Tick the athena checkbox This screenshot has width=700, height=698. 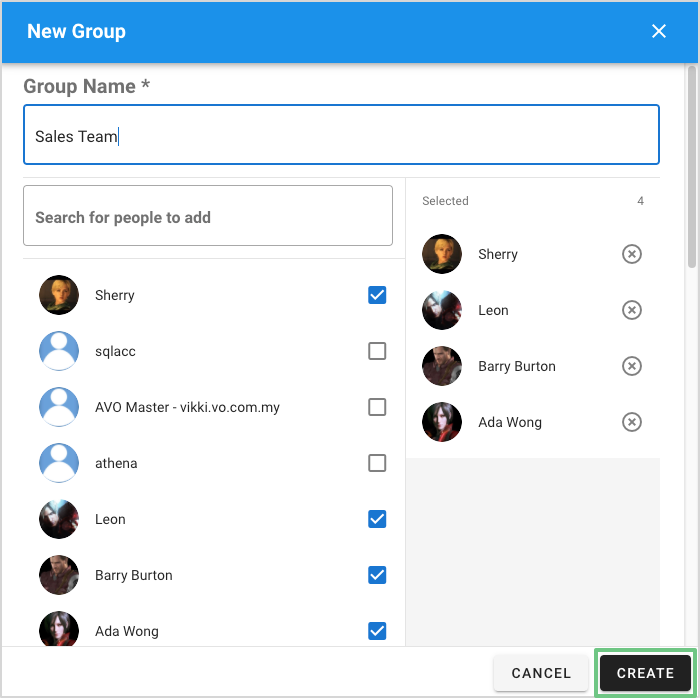click(377, 463)
